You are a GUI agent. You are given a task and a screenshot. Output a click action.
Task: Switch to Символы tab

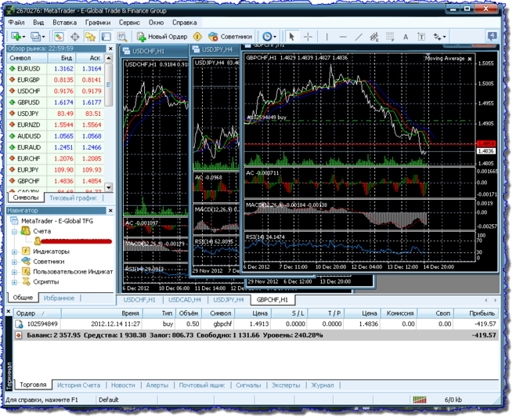(26, 197)
